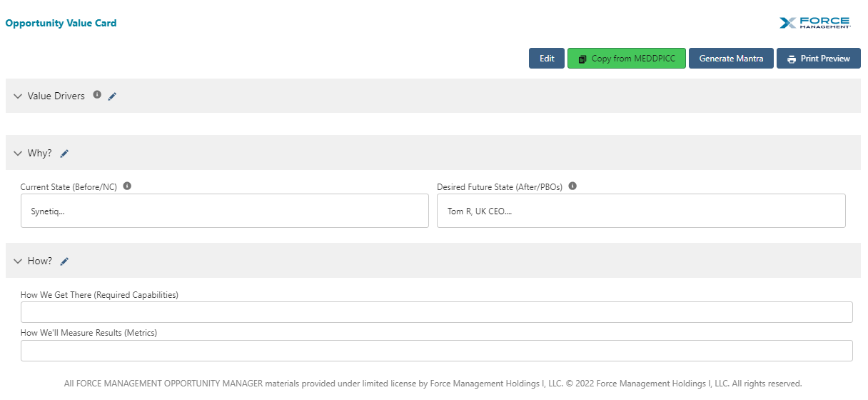Image resolution: width=868 pixels, height=400 pixels.
Task: Click the pencil icon beside How?
Action: pyautogui.click(x=64, y=261)
